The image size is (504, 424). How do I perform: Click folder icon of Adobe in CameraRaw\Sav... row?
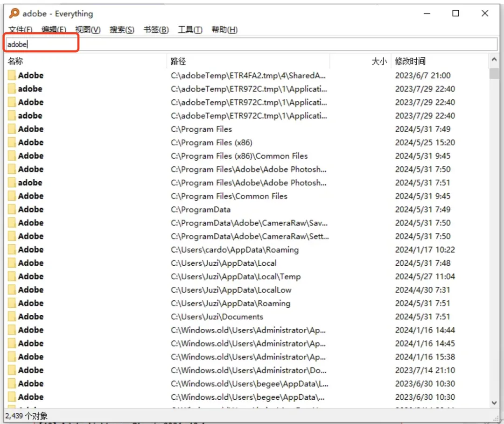pos(12,223)
